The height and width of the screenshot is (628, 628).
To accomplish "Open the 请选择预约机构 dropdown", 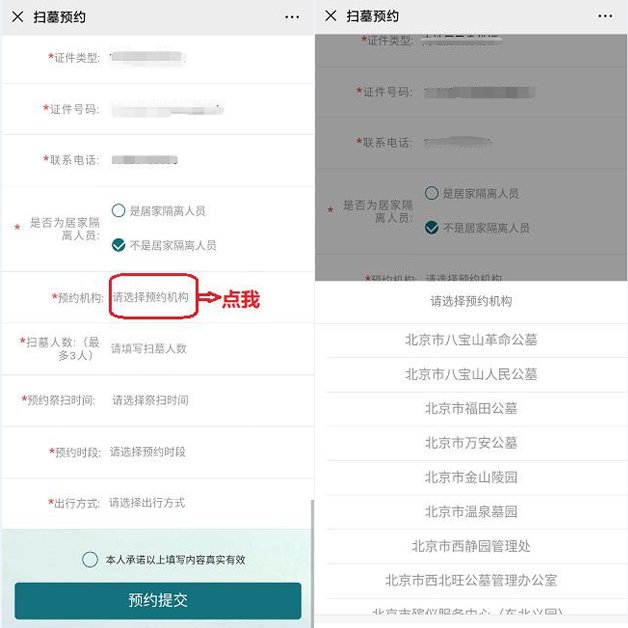I will tap(150, 297).
